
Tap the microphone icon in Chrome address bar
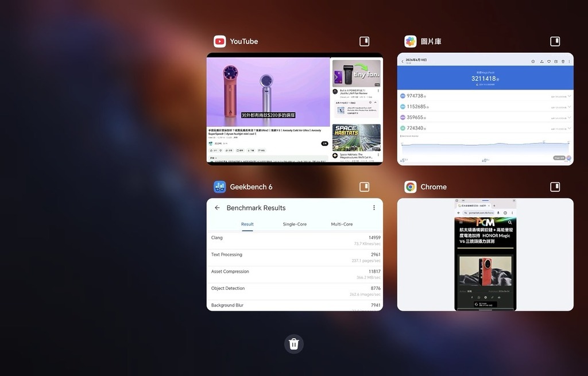pos(498,213)
